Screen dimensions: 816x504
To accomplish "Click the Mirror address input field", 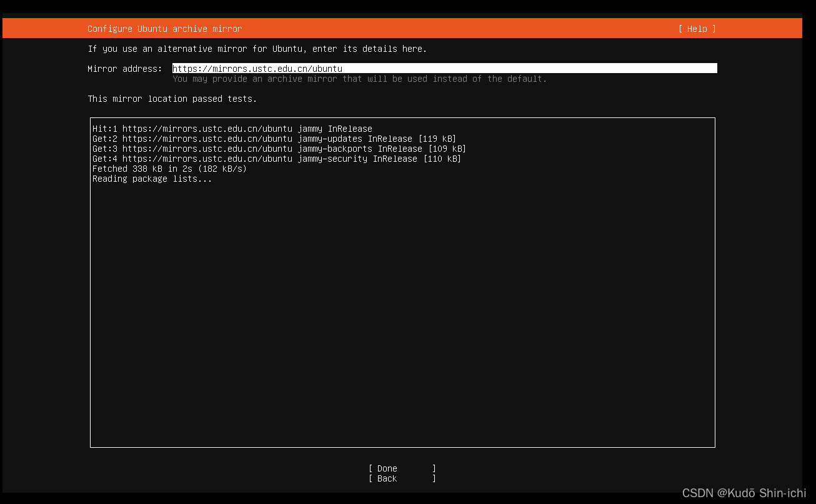I will pyautogui.click(x=444, y=68).
